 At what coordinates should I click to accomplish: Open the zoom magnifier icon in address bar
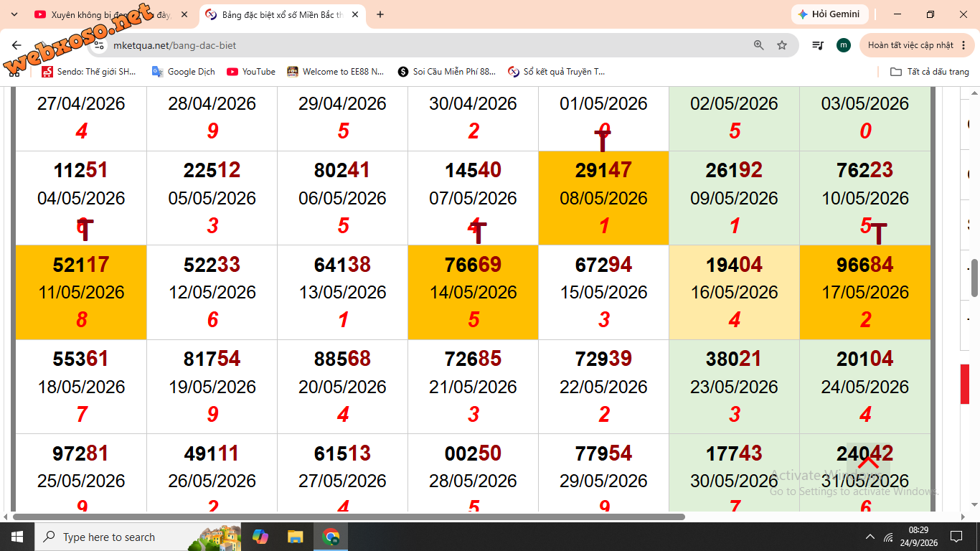pos(759,45)
